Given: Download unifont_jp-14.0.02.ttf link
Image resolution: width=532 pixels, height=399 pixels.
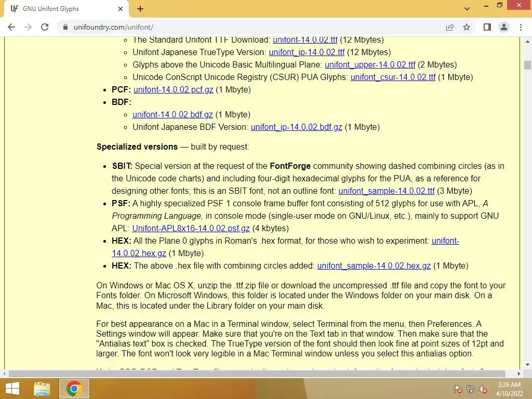Looking at the screenshot, I should point(307,52).
